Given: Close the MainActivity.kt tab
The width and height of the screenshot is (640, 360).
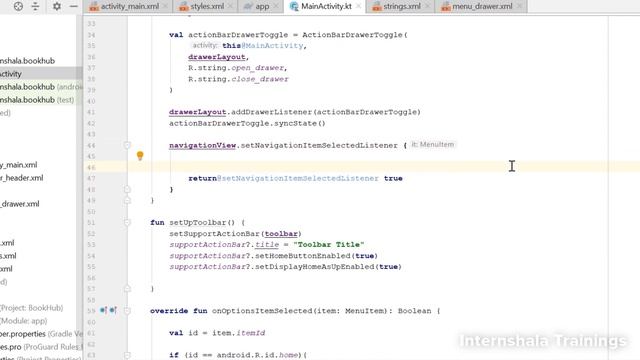Looking at the screenshot, I should click(x=358, y=6).
